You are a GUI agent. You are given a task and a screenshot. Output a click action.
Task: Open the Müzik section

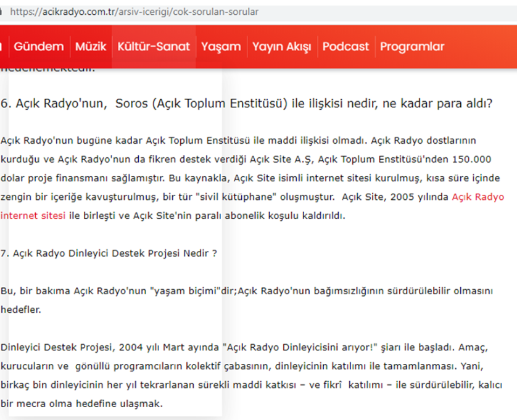91,46
